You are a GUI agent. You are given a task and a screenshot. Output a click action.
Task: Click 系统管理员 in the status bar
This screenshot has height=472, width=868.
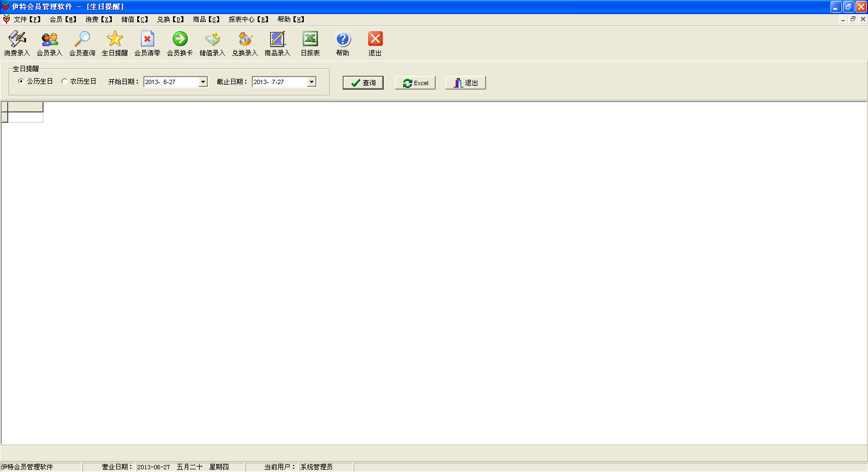click(x=317, y=467)
